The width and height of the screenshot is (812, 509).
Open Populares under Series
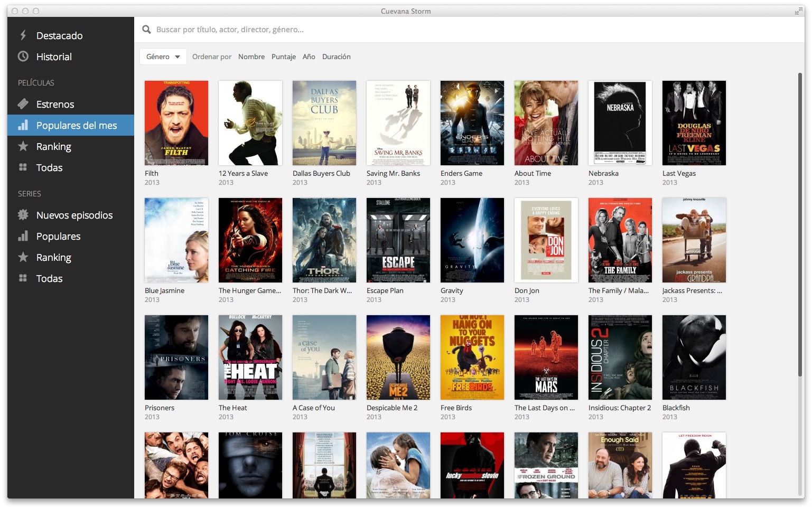pos(71,236)
